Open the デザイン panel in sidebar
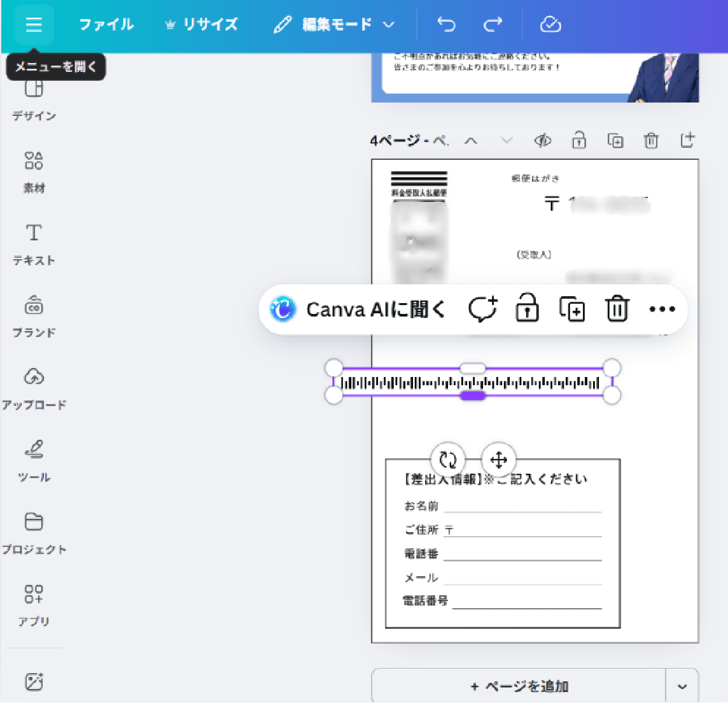 [x=34, y=99]
